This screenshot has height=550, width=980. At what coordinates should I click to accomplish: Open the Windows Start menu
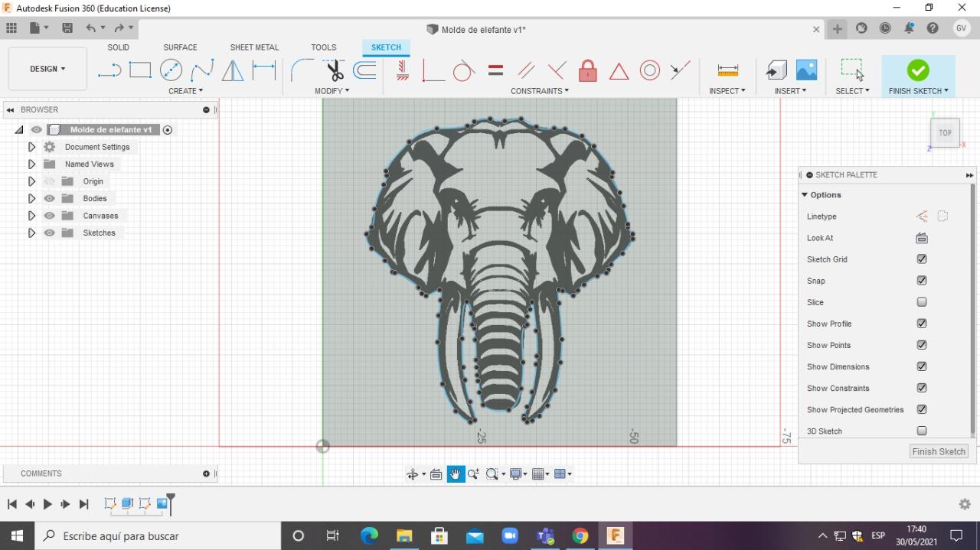(x=17, y=535)
